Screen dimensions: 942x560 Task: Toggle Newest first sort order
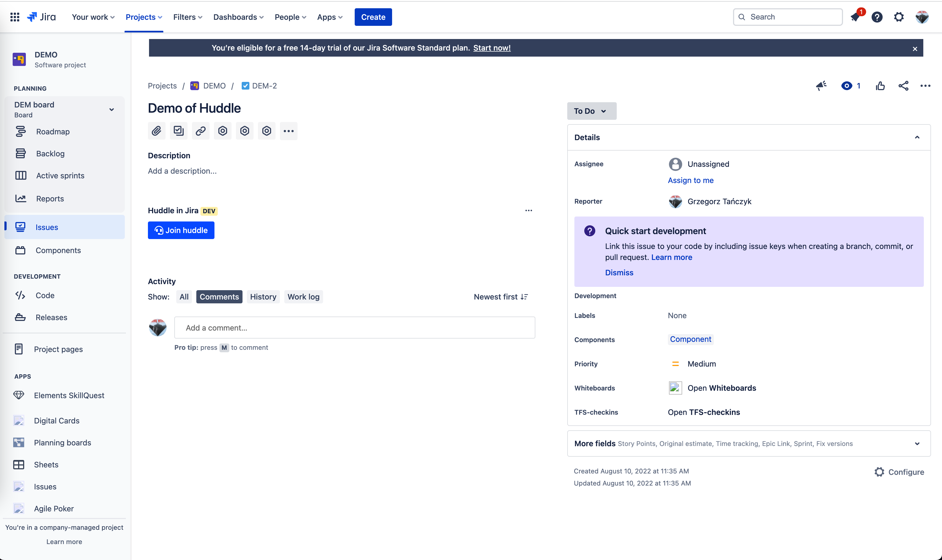click(501, 297)
